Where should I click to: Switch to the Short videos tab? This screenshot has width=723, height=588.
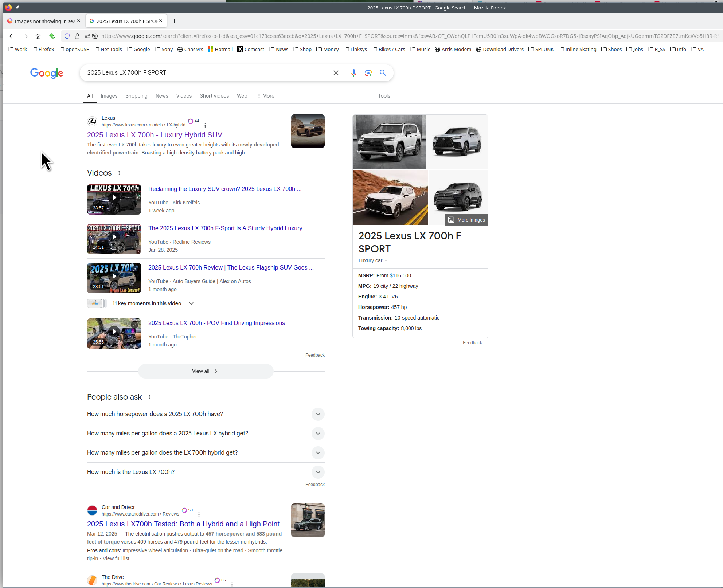coord(214,96)
